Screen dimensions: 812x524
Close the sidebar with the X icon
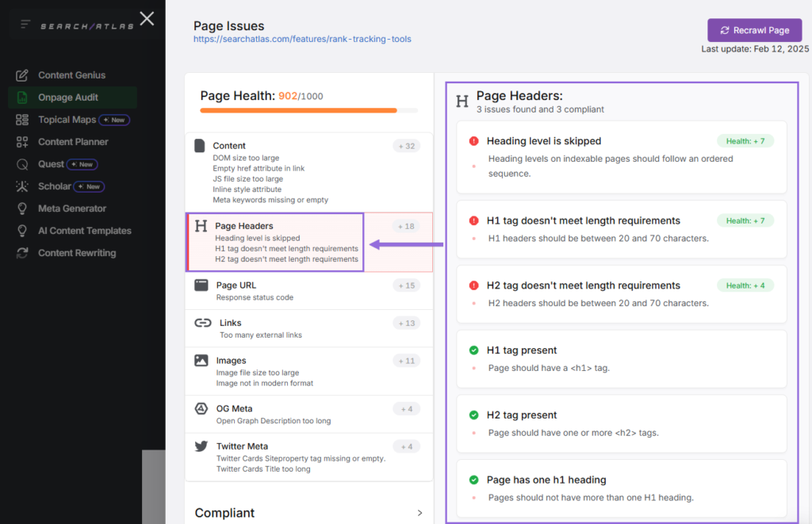pos(147,19)
